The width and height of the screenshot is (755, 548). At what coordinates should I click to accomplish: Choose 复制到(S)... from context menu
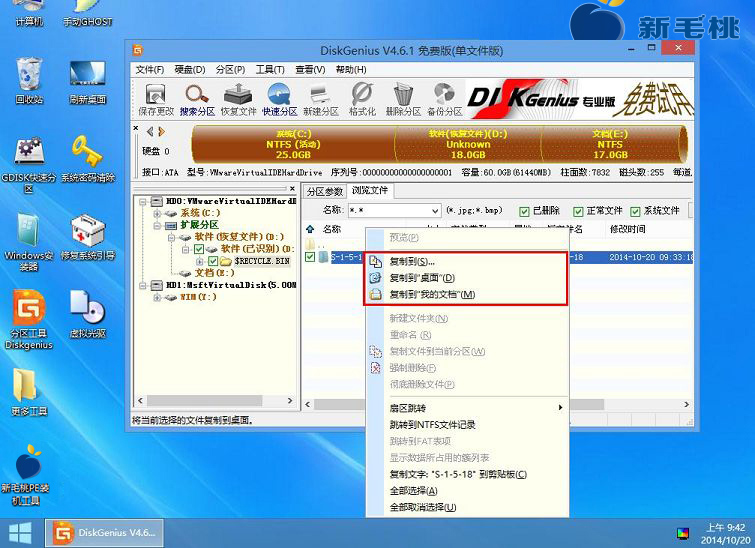[466, 262]
